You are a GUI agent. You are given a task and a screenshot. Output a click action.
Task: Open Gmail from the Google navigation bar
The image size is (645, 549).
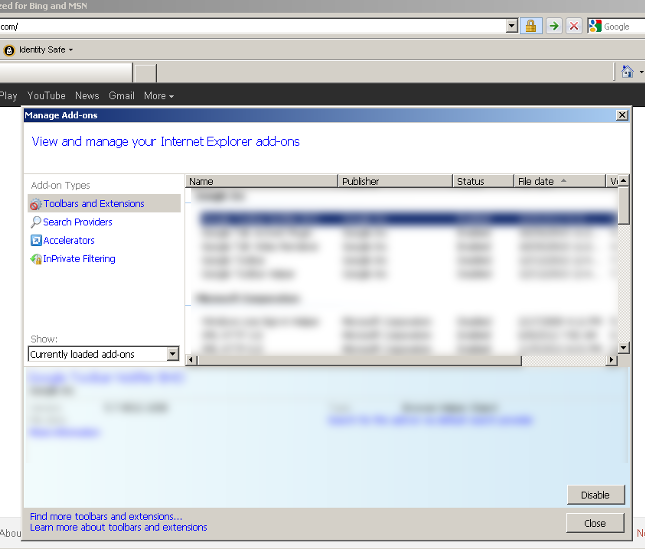click(x=121, y=96)
